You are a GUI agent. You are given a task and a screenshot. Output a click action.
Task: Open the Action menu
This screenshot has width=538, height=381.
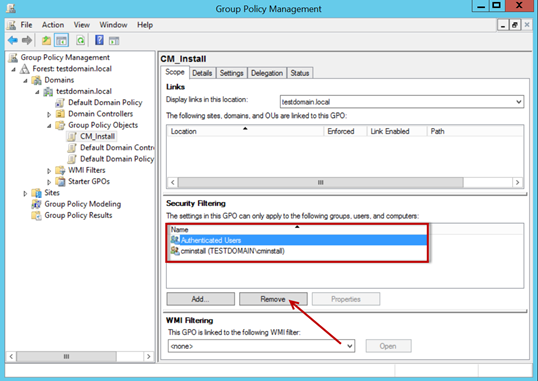click(x=53, y=25)
